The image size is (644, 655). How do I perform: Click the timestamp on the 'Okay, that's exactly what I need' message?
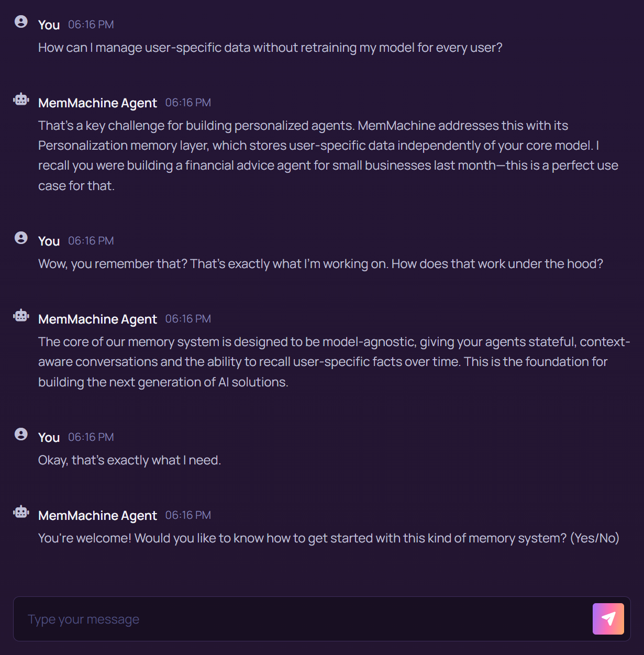pos(91,437)
